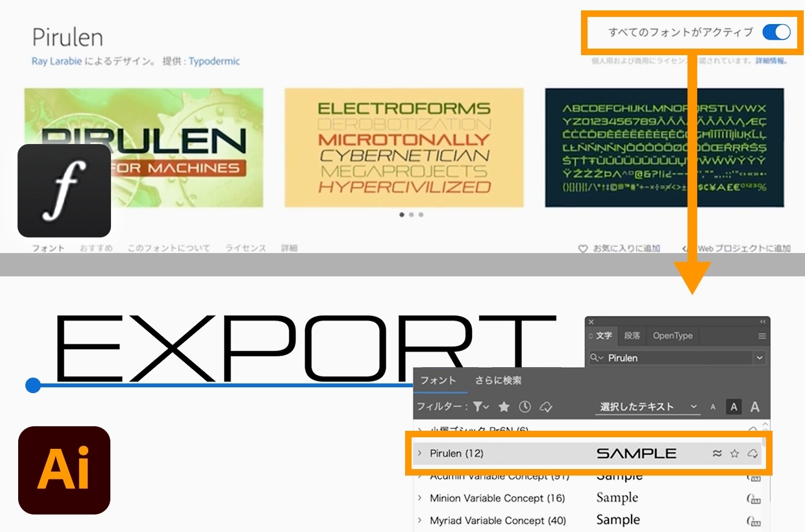Switch to the ライセンス tab
Viewport: 805px width, 532px height.
245,248
